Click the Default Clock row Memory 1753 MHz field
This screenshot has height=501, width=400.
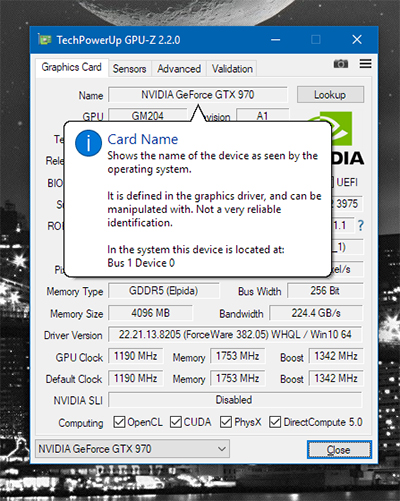(237, 378)
